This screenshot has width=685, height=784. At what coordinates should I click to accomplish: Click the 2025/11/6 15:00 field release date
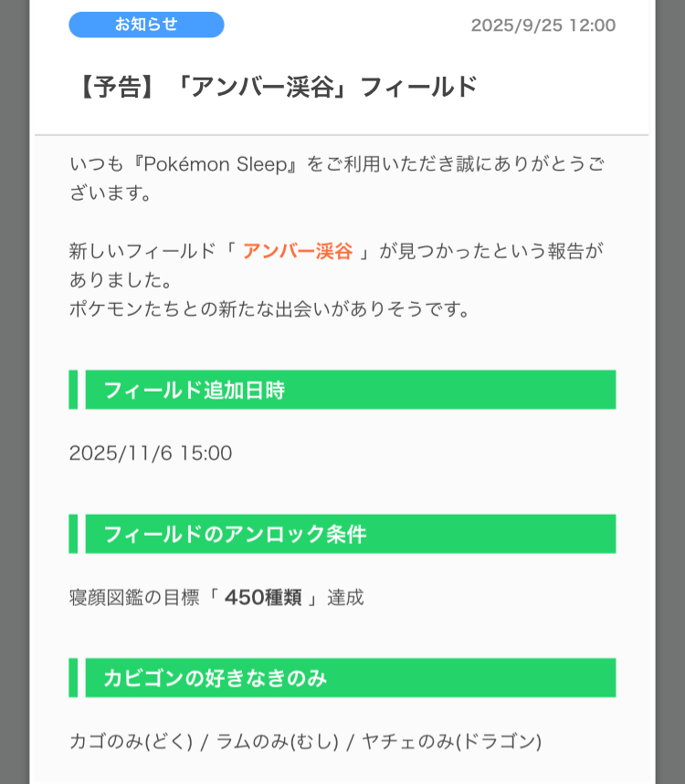pos(151,453)
